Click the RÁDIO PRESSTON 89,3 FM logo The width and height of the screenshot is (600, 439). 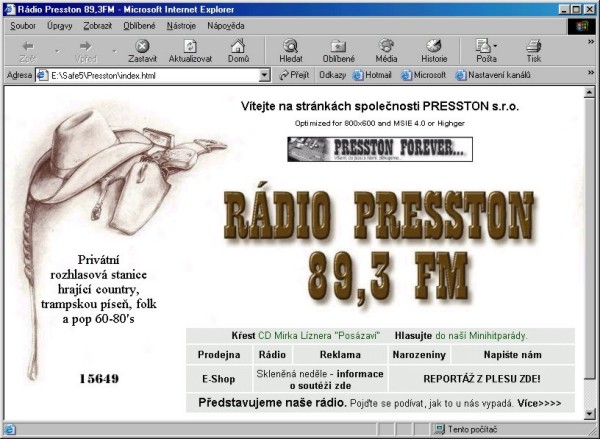(x=379, y=247)
